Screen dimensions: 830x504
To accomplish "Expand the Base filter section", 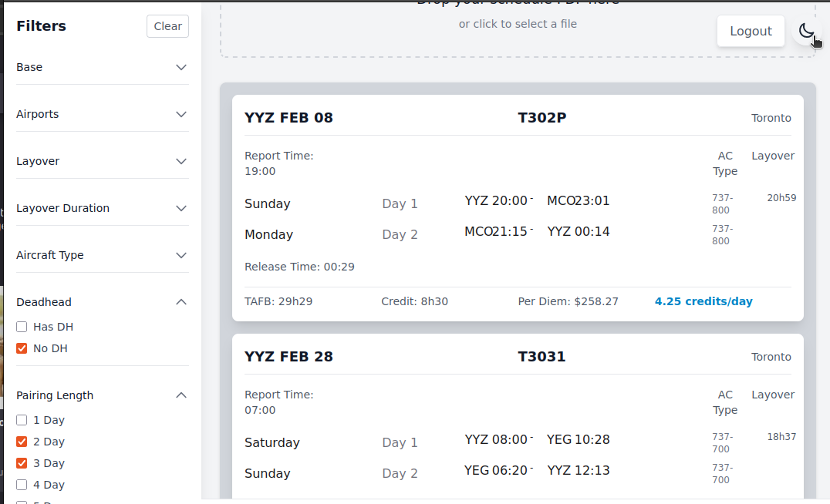I will (181, 67).
